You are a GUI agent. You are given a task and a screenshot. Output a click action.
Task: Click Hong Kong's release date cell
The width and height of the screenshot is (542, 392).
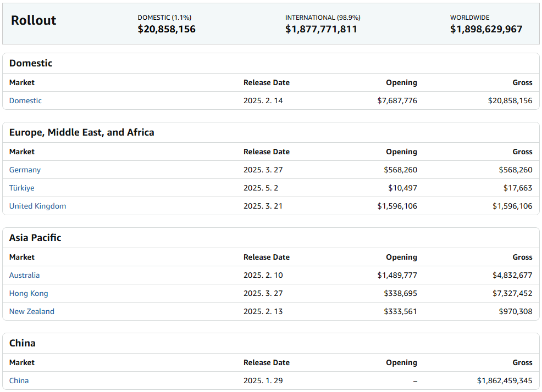click(263, 293)
